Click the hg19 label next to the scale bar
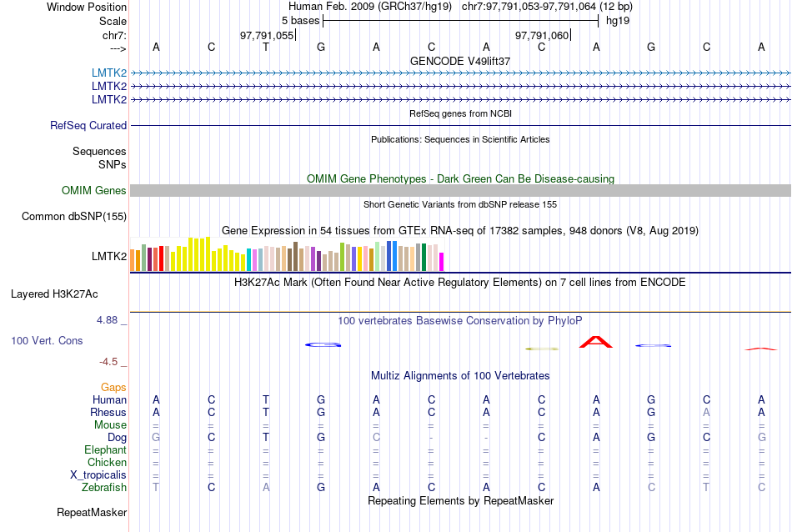 point(618,21)
